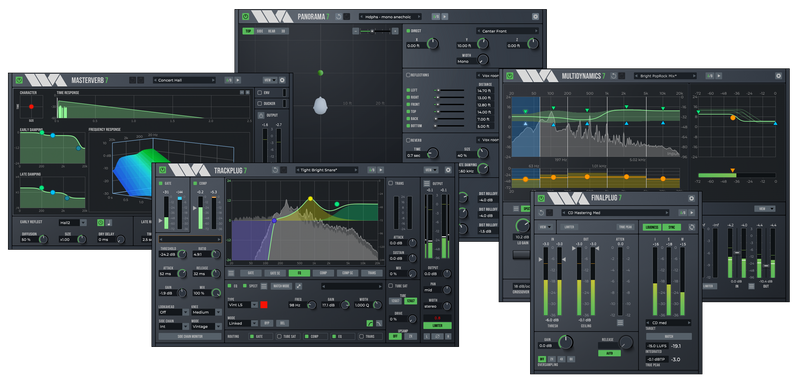Enable the Reflections checkbox in Panorama
The height and width of the screenshot is (378, 800).
(408, 75)
